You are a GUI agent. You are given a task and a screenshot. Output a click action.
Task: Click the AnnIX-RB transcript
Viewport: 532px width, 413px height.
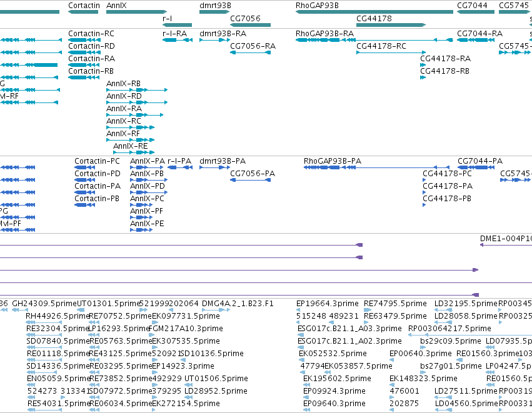point(137,90)
